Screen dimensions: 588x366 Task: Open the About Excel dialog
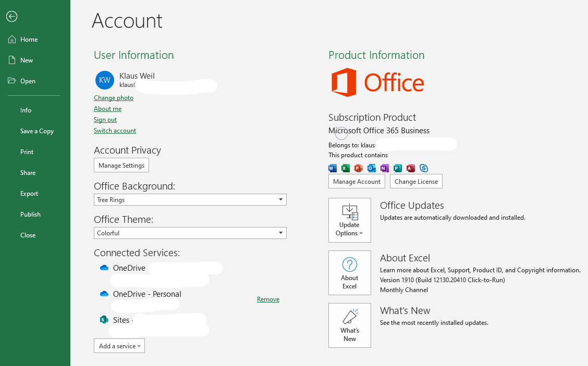[x=349, y=273]
